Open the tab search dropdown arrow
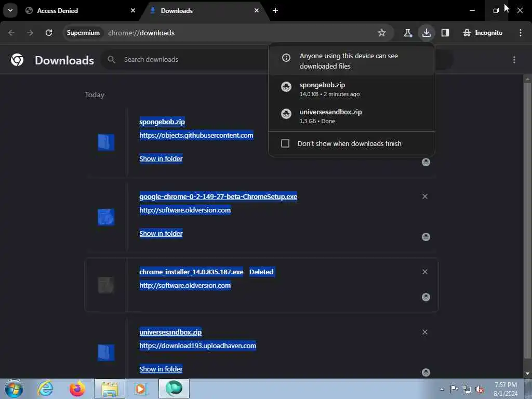This screenshot has height=399, width=532. pos(10,10)
